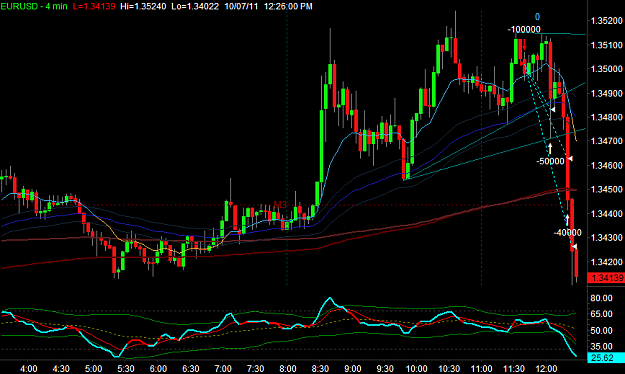This screenshot has width=625, height=374.
Task: Click the EURUSD - 4 min symbol label
Action: tap(34, 6)
